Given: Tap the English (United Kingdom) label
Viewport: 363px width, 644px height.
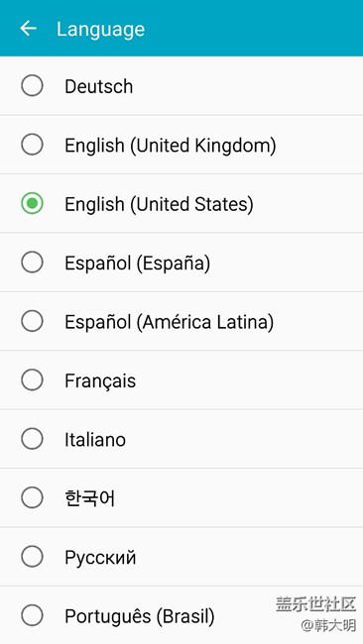Looking at the screenshot, I should click(x=171, y=146).
